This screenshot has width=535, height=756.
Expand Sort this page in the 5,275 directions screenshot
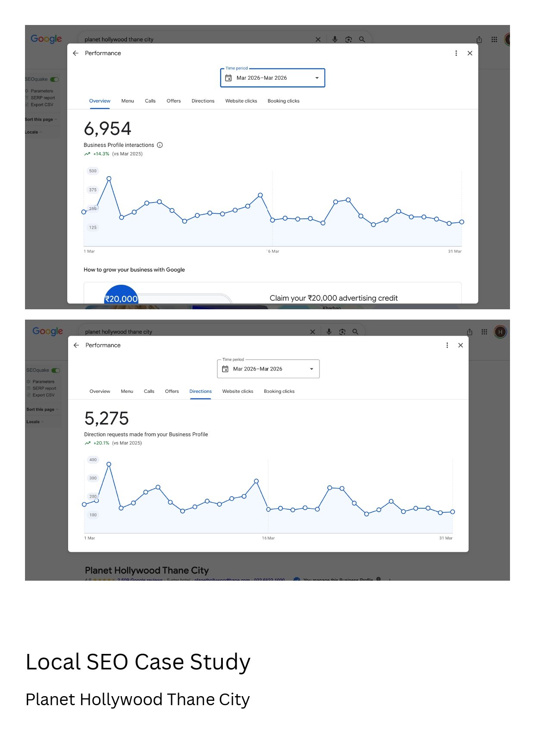point(42,409)
